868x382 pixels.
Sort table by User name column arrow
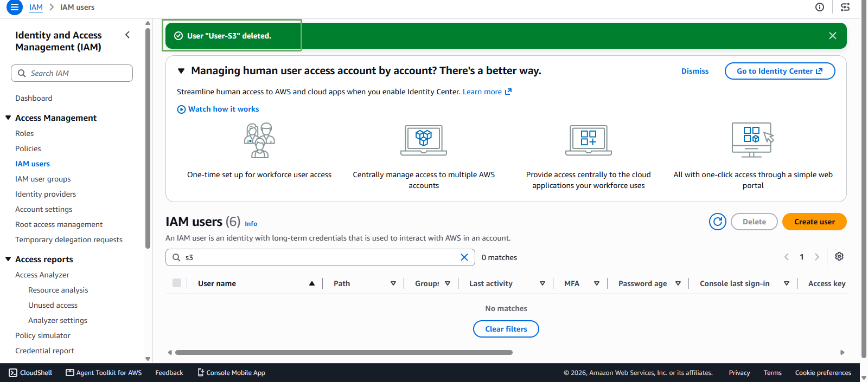click(312, 283)
